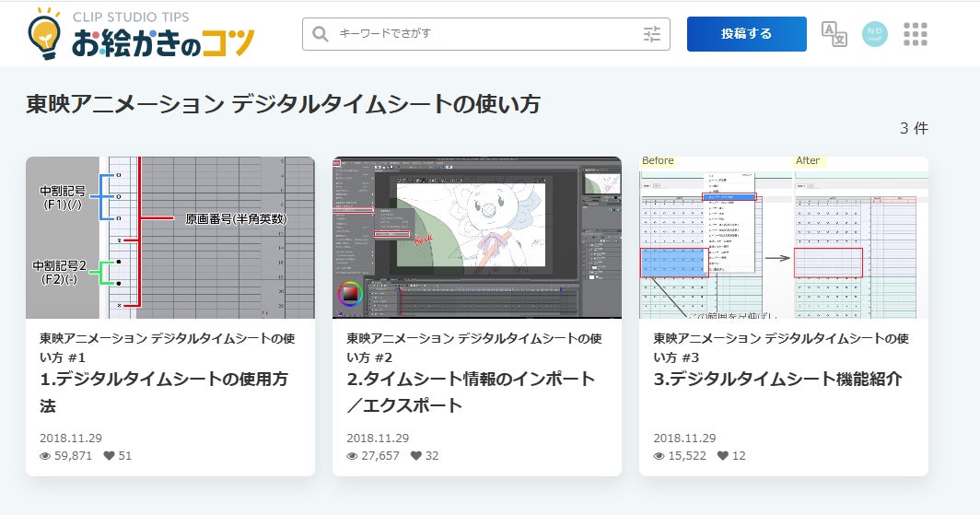
Task: Click series label ending with #2
Action: coord(473,347)
